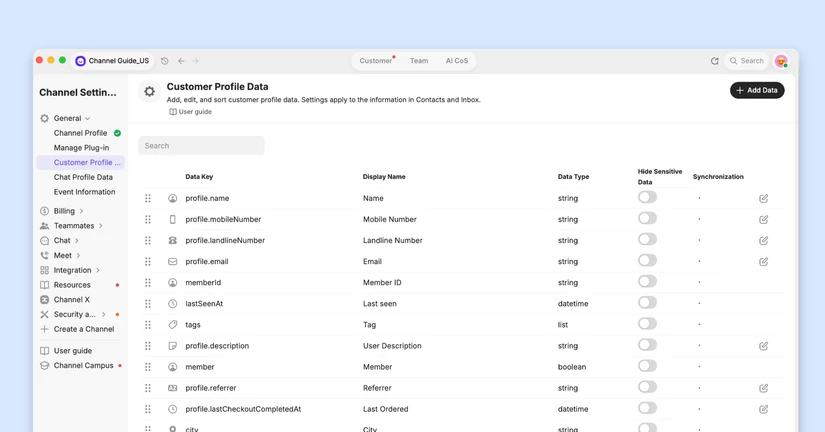
Task: Toggle Hide Sensitive Data for Email
Action: (647, 260)
